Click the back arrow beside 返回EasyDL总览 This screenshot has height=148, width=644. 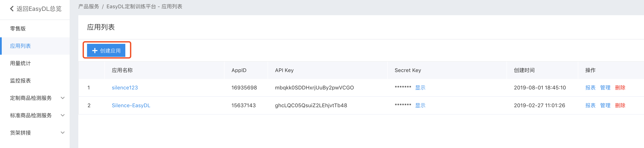[12, 9]
